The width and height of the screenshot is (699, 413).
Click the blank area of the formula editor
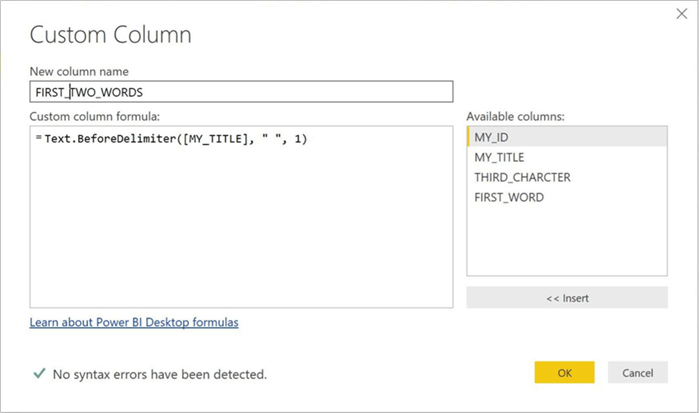point(240,230)
